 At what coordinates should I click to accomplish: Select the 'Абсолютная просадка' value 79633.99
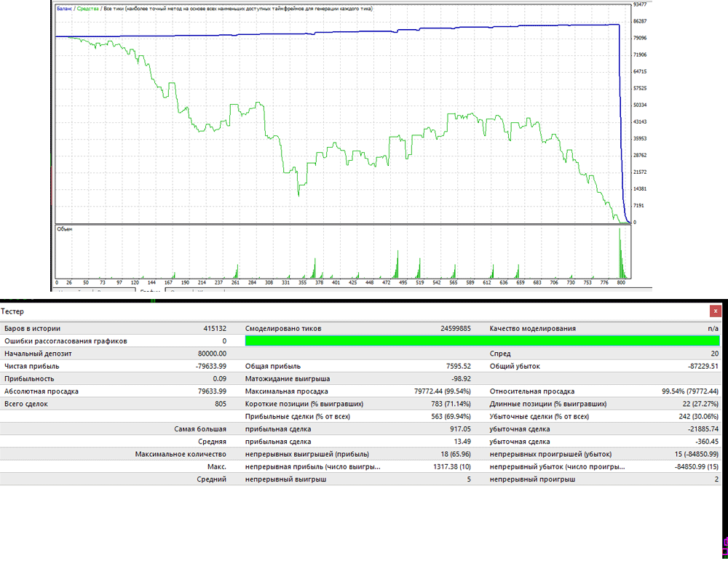coord(212,391)
